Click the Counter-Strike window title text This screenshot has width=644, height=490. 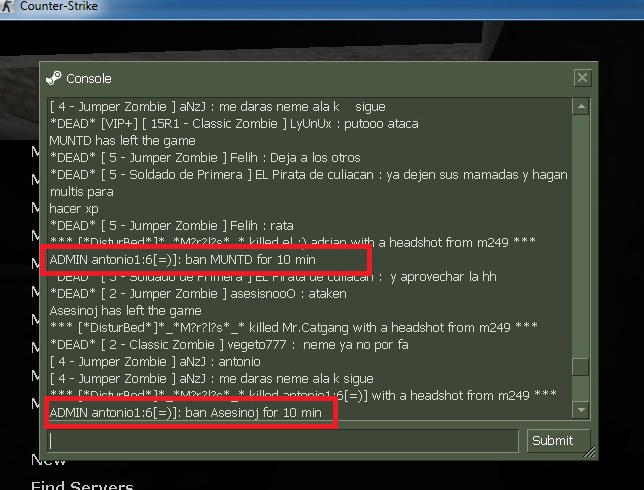59,6
